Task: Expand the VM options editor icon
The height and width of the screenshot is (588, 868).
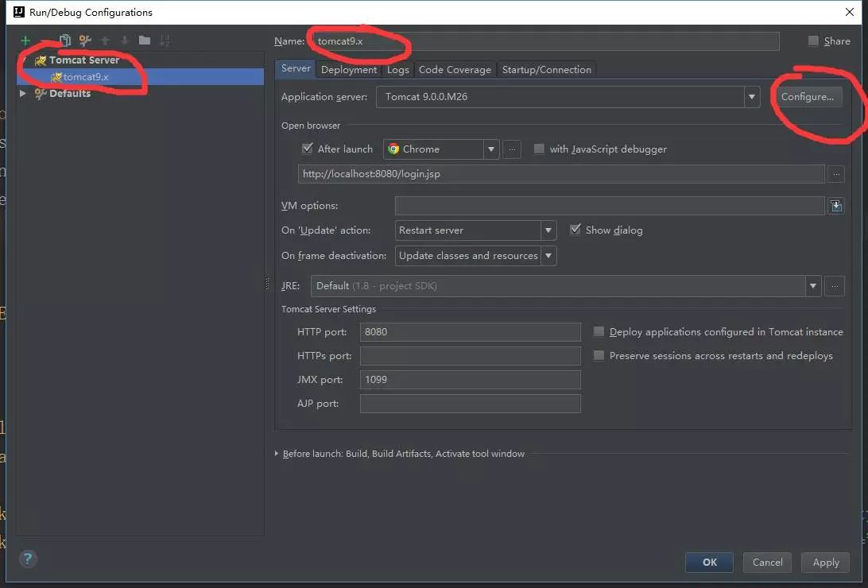Action: tap(836, 206)
